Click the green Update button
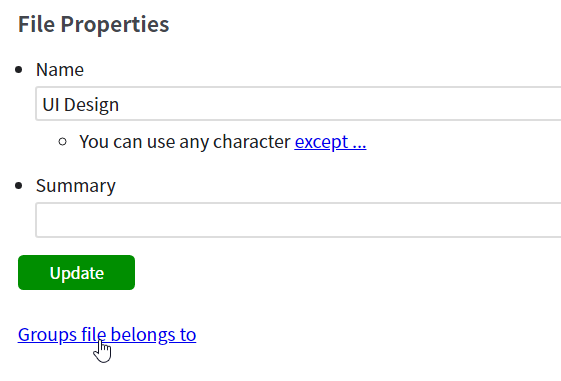 click(x=76, y=272)
